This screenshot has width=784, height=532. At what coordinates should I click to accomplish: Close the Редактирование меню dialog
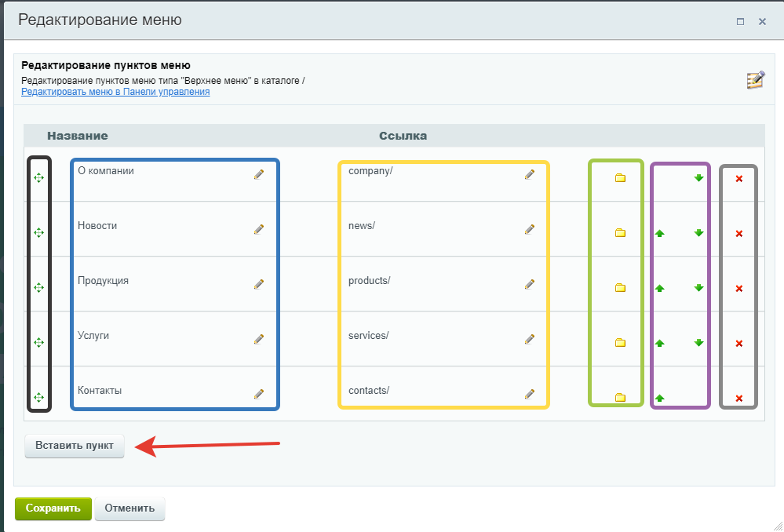coord(763,21)
